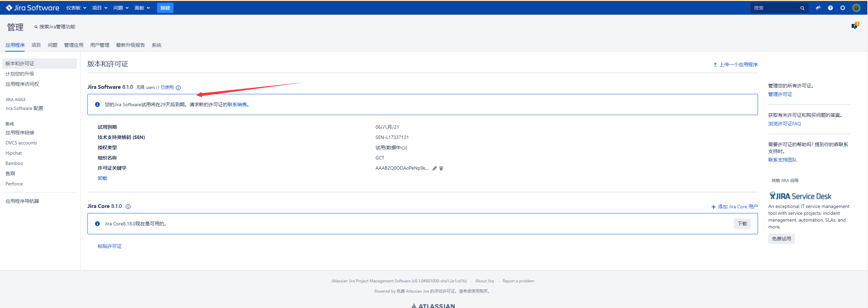The height and width of the screenshot is (308, 868).
Task: Expand the 问题 dropdown in top navigation
Action: [x=121, y=8]
